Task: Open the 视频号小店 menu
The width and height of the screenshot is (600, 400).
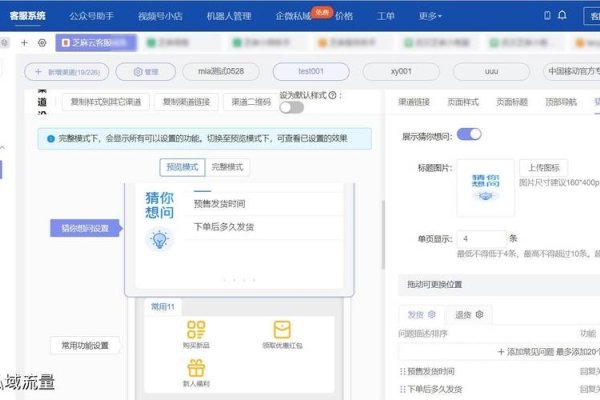Action: click(x=160, y=16)
